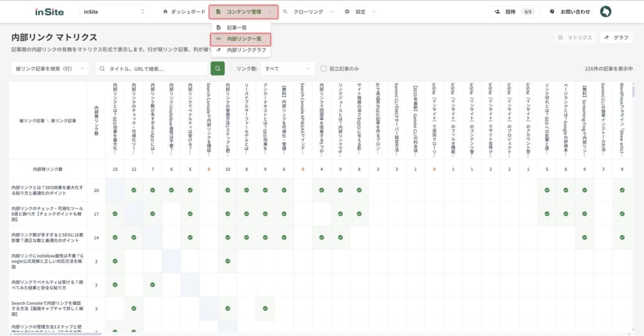Click the タイトル、URLで検索 input field
Screen dimensions: 644x336
(154, 68)
